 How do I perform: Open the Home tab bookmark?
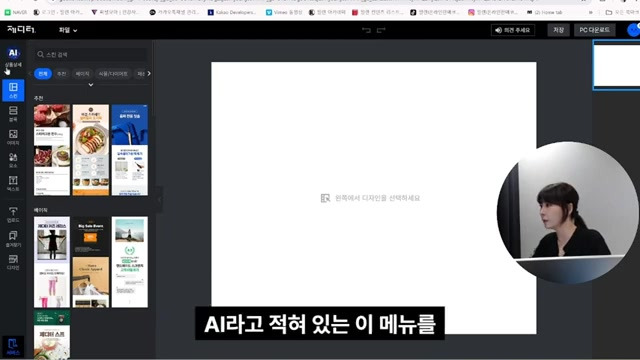pos(544,12)
